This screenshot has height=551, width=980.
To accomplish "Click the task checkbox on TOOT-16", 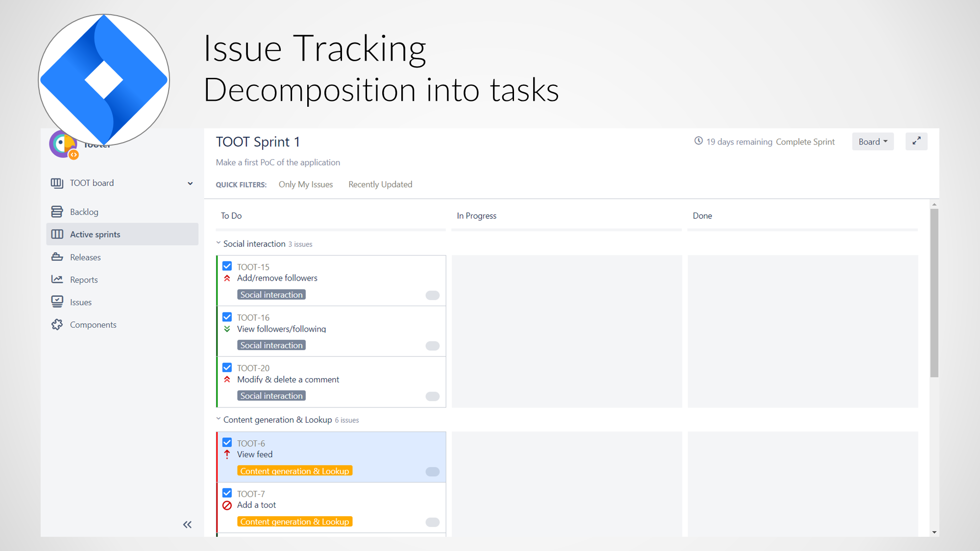I will tap(227, 317).
